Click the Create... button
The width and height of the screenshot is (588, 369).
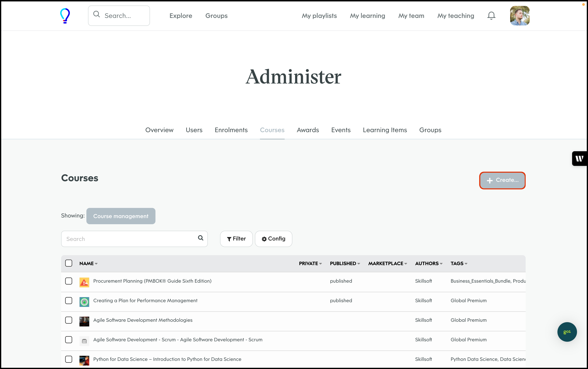502,180
